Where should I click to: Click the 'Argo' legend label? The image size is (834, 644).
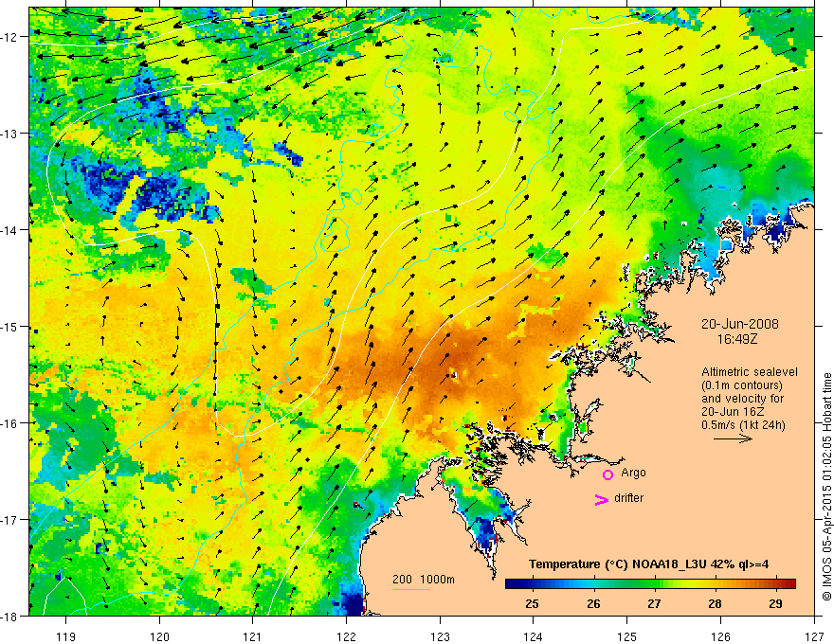633,473
